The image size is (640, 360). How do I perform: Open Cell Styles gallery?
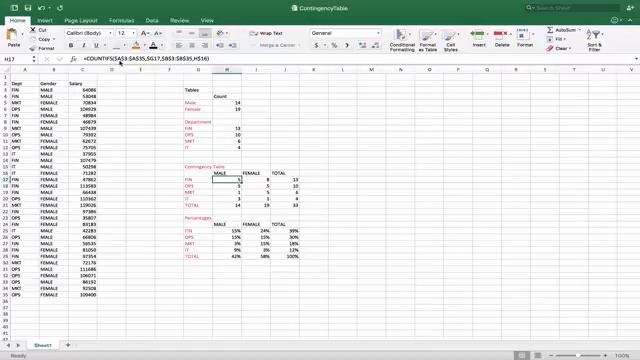click(451, 40)
